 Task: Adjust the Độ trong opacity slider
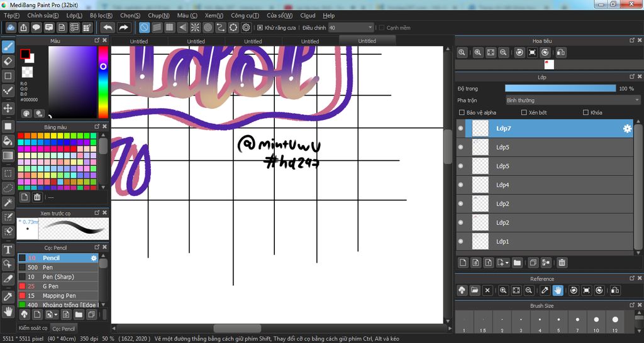click(560, 88)
